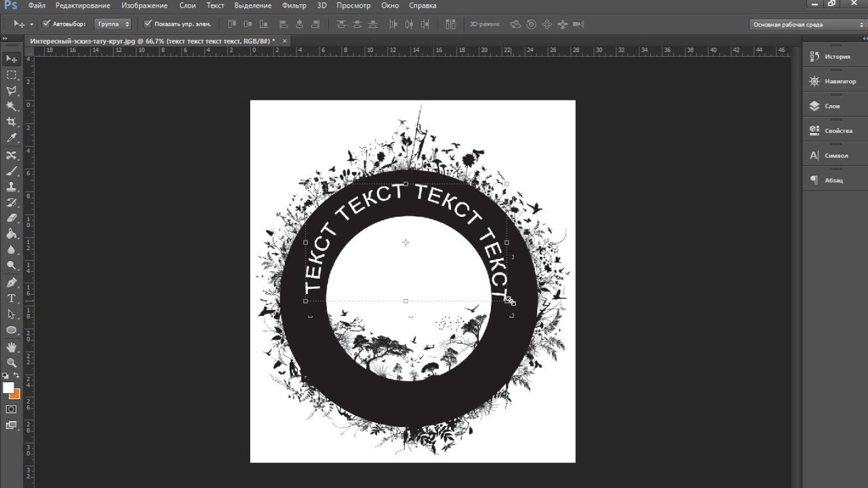This screenshot has width=868, height=488.
Task: Click the 3D pan mode icon
Action: pos(547,24)
